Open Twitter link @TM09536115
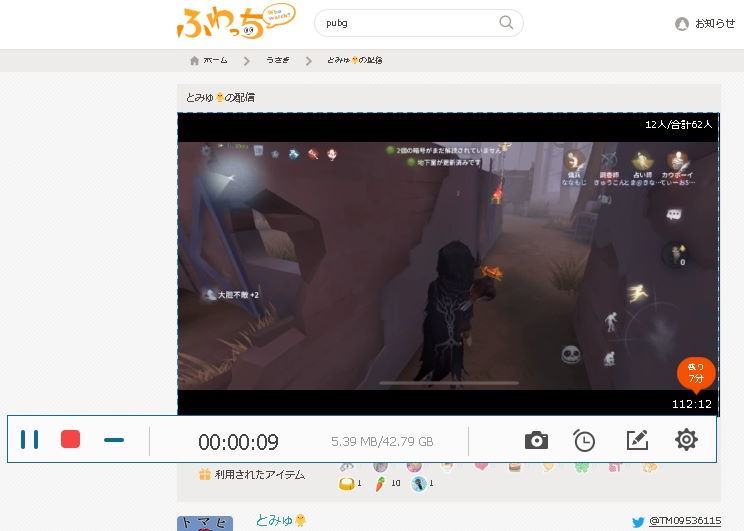The image size is (744, 531). tap(685, 521)
